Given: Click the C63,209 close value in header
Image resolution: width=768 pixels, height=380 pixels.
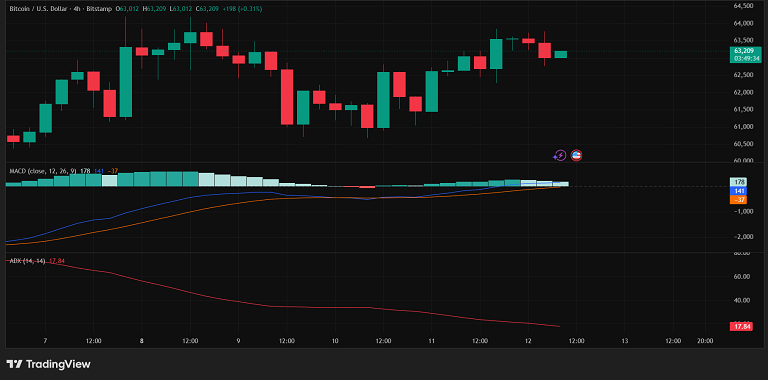Looking at the screenshot, I should point(207,9).
